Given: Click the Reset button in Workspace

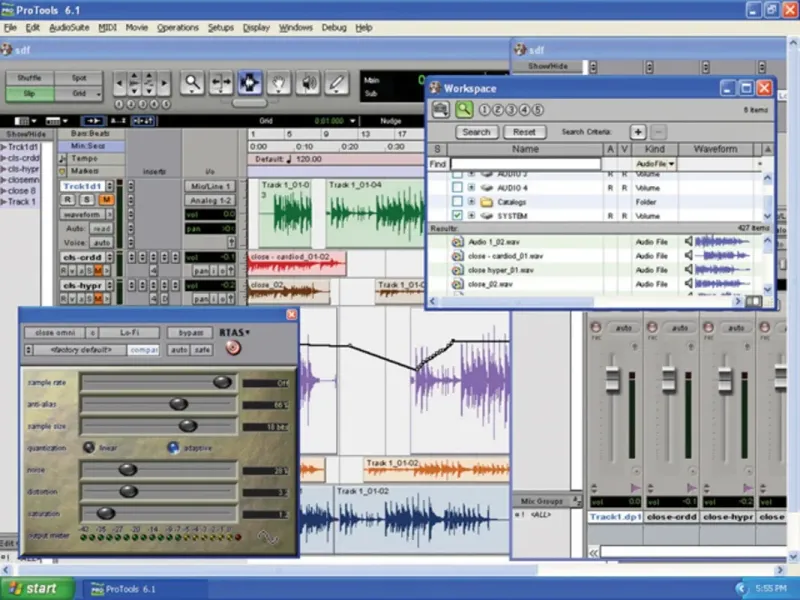Looking at the screenshot, I should [x=524, y=132].
